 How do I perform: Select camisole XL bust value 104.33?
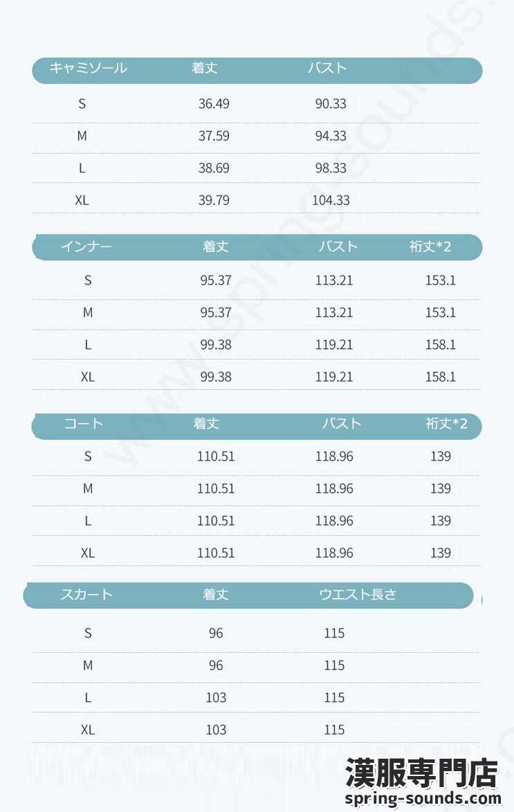331,201
